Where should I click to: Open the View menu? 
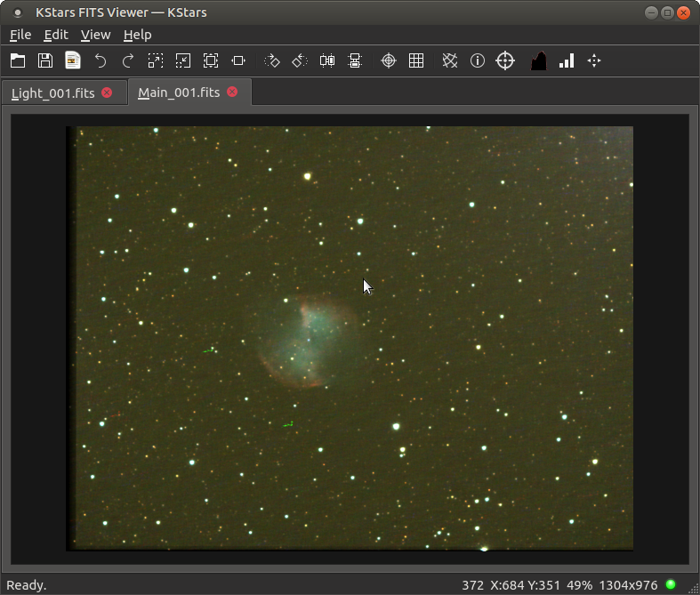pos(95,35)
